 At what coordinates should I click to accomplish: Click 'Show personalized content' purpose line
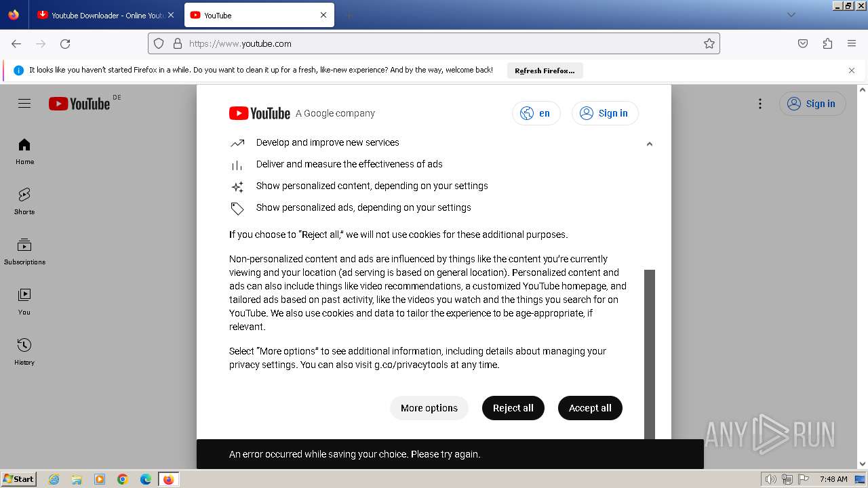coord(372,186)
